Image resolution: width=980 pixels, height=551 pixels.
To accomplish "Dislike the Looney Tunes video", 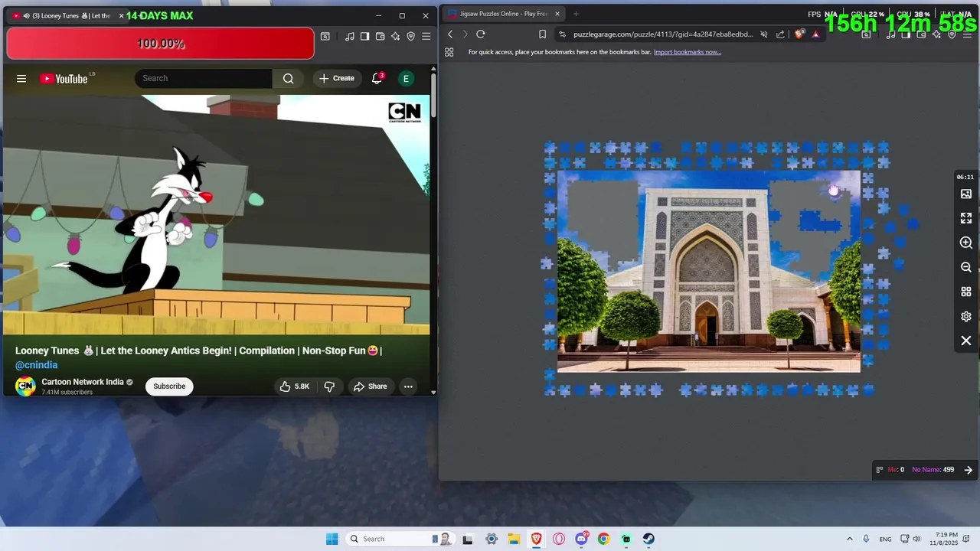I will [x=329, y=386].
